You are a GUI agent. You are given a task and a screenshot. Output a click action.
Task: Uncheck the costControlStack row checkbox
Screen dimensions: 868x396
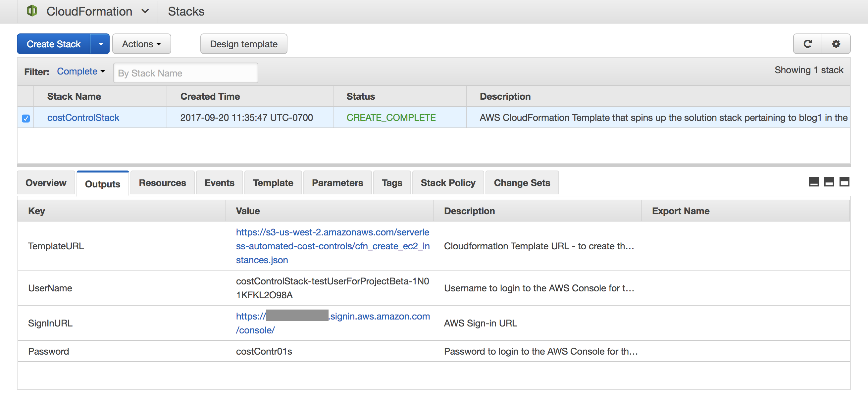(x=26, y=118)
